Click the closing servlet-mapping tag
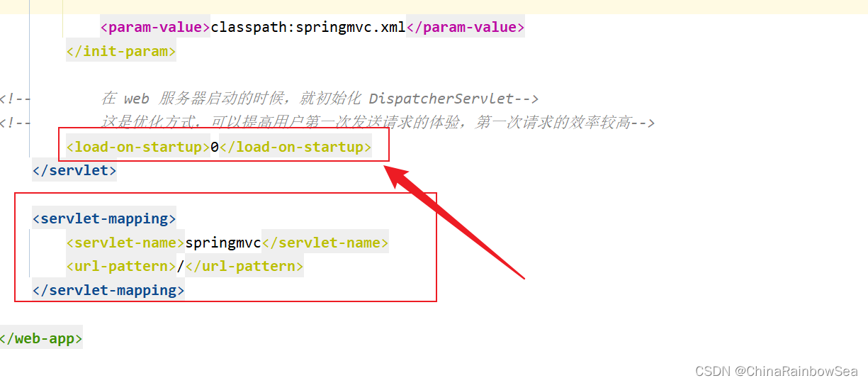 [x=108, y=290]
